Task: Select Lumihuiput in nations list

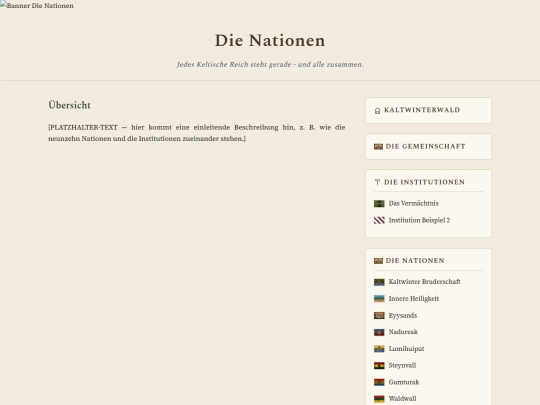Action: click(406, 349)
